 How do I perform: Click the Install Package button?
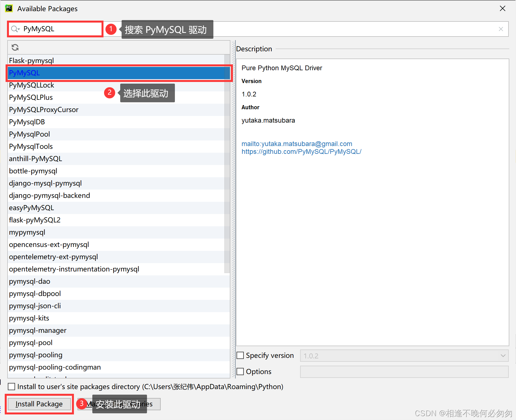(39, 404)
